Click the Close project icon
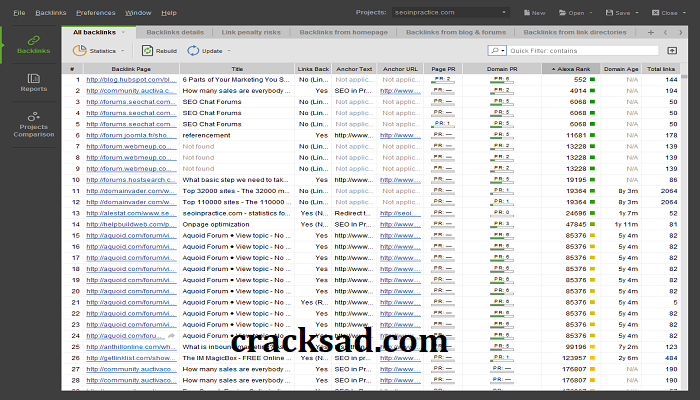Image resolution: width=700 pixels, height=400 pixels. [655, 12]
